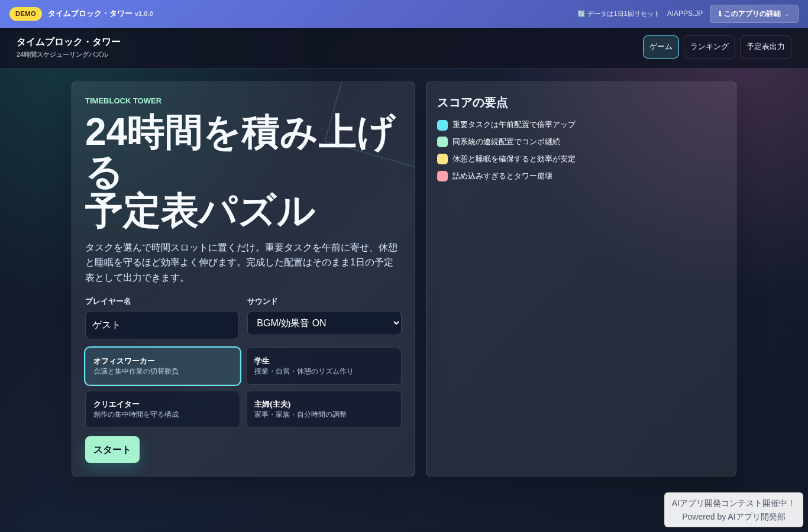The image size is (808, 532).
Task: Click the yellow swatch for 休憩と睡眠
Action: tap(442, 159)
